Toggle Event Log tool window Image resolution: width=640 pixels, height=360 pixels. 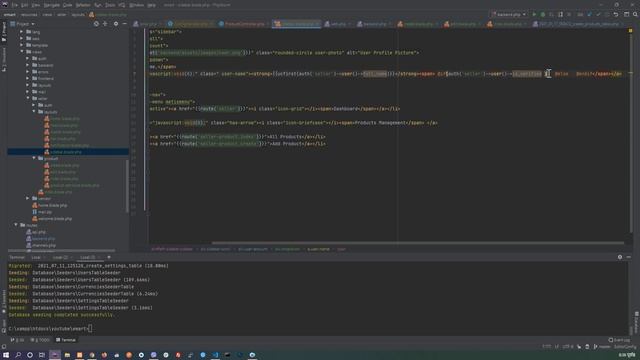click(x=619, y=340)
